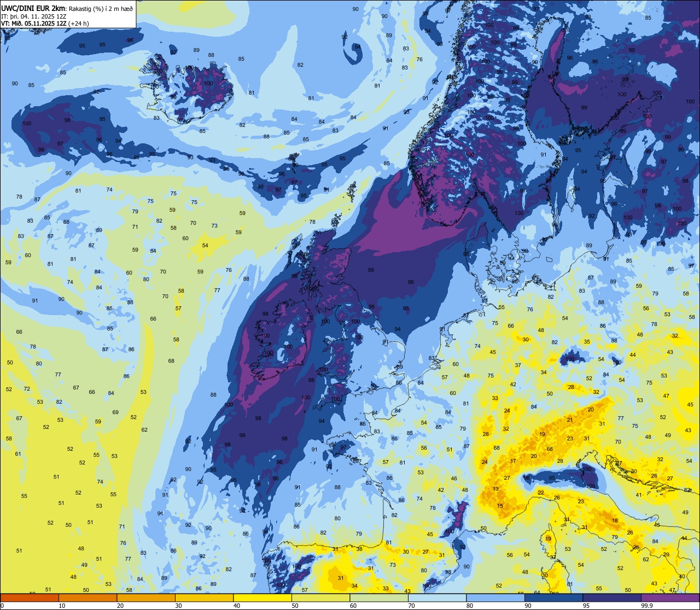Click the '50' tick label on the legend scale
The width and height of the screenshot is (700, 610).
coord(295,606)
